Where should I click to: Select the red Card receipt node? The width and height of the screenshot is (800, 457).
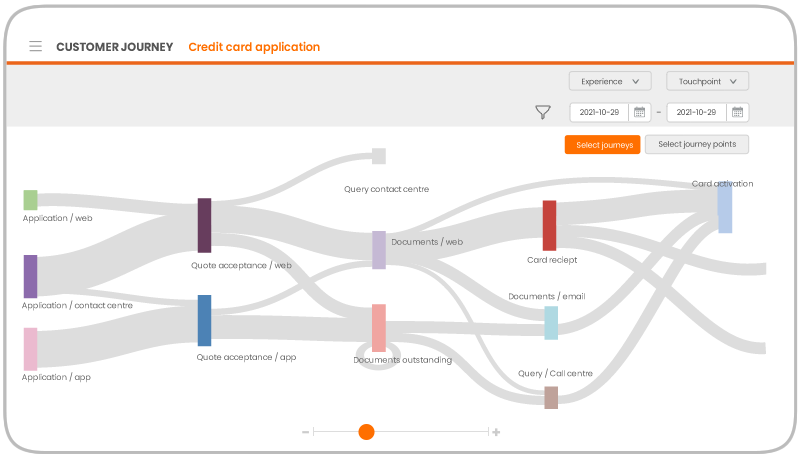pyautogui.click(x=549, y=225)
